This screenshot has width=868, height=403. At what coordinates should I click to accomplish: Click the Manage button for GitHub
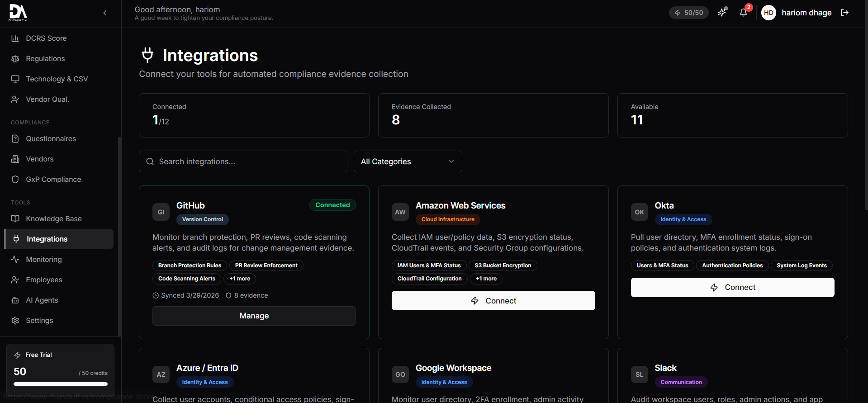click(x=254, y=316)
